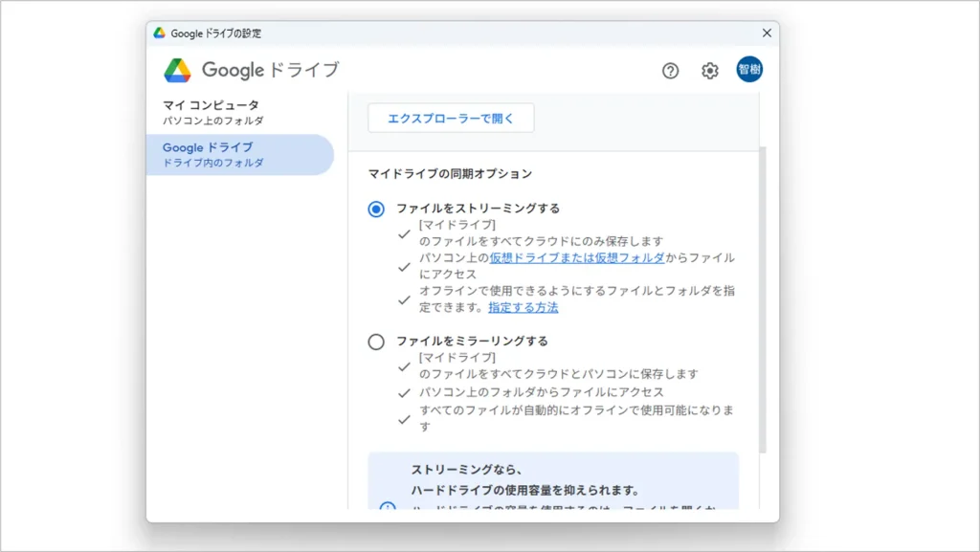The height and width of the screenshot is (552, 980).
Task: Open the 仮想ドライブまたは仮想フォルダ link
Action: point(577,258)
